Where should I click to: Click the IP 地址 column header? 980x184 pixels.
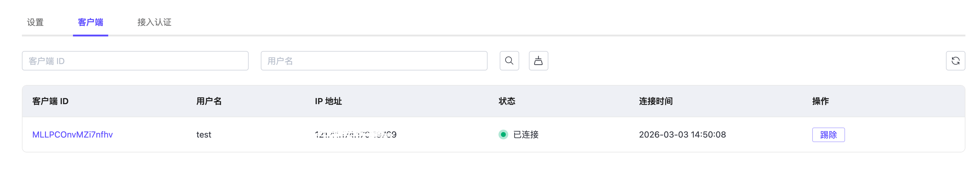pyautogui.click(x=328, y=101)
